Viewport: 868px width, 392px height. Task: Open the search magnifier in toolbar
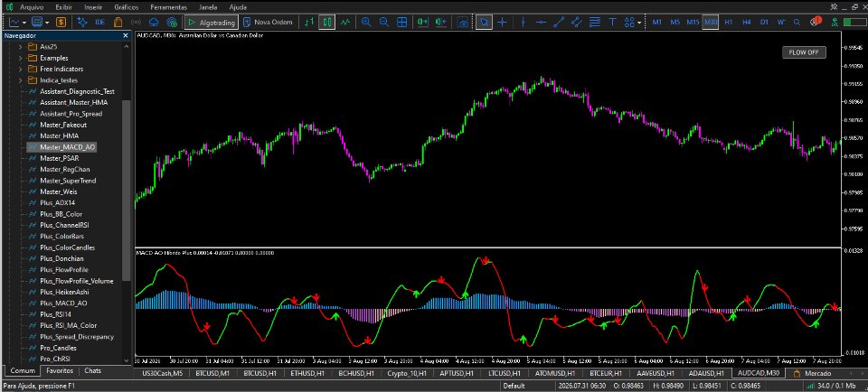coord(797,22)
